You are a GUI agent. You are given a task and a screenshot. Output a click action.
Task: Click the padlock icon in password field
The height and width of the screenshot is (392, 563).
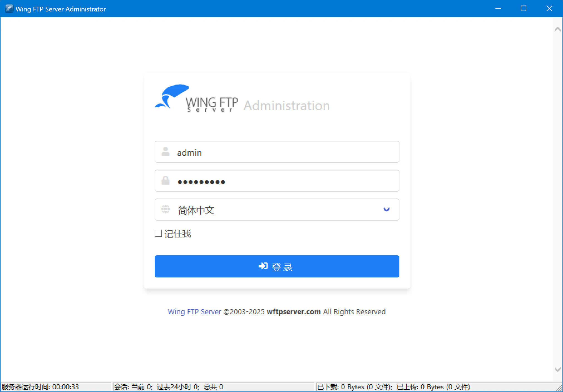coord(166,180)
